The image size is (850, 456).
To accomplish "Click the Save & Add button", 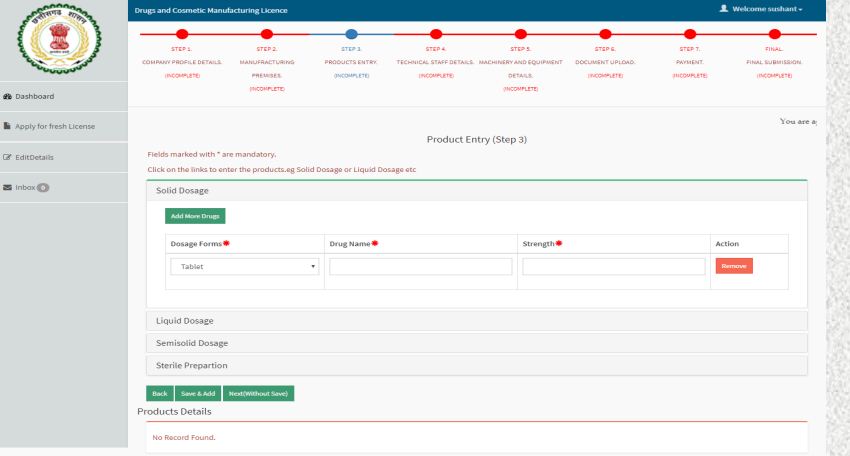I will [197, 394].
